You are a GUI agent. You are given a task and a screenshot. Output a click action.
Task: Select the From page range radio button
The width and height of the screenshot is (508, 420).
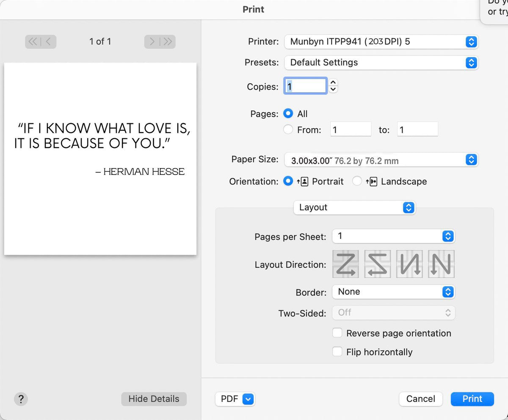288,130
